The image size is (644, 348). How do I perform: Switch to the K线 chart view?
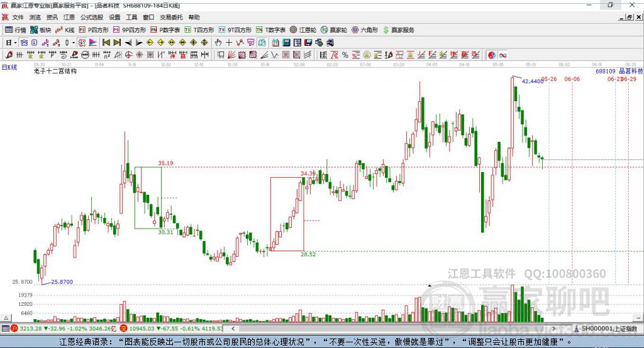(x=65, y=30)
